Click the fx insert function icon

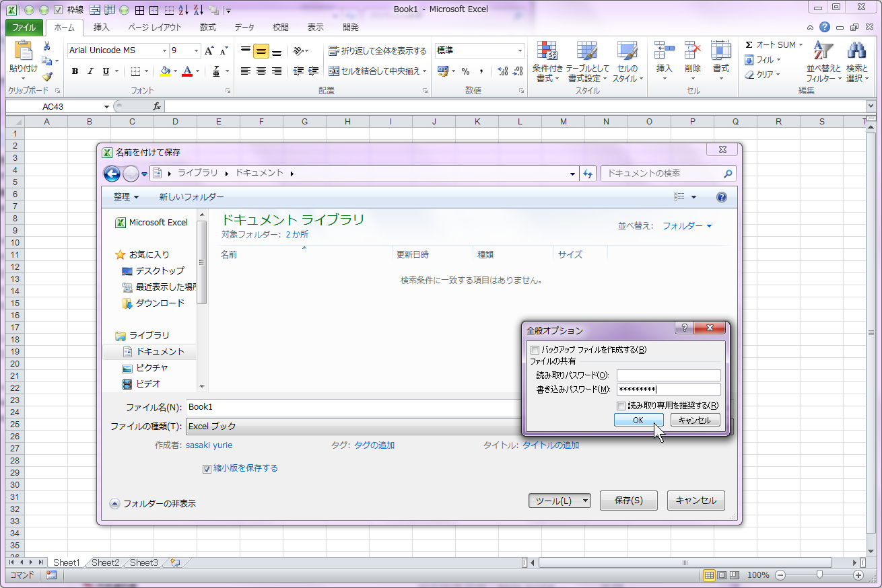point(157,106)
